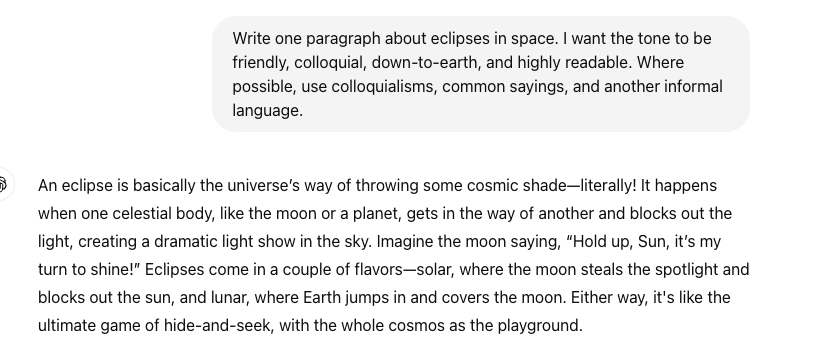The image size is (822, 360).
Task: Click the word "readable." in the user prompt
Action: point(598,62)
